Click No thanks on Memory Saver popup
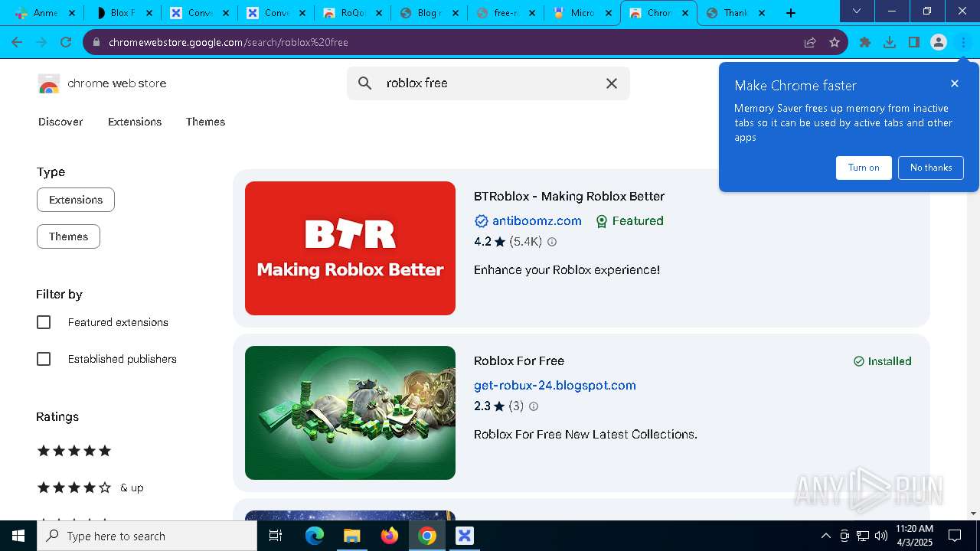Screen dimensions: 980x551 (x=931, y=168)
